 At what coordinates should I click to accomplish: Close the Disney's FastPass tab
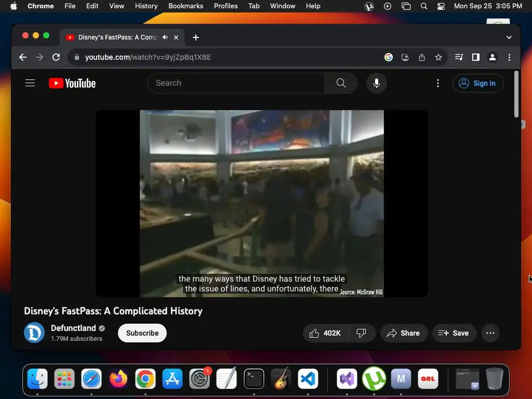176,37
